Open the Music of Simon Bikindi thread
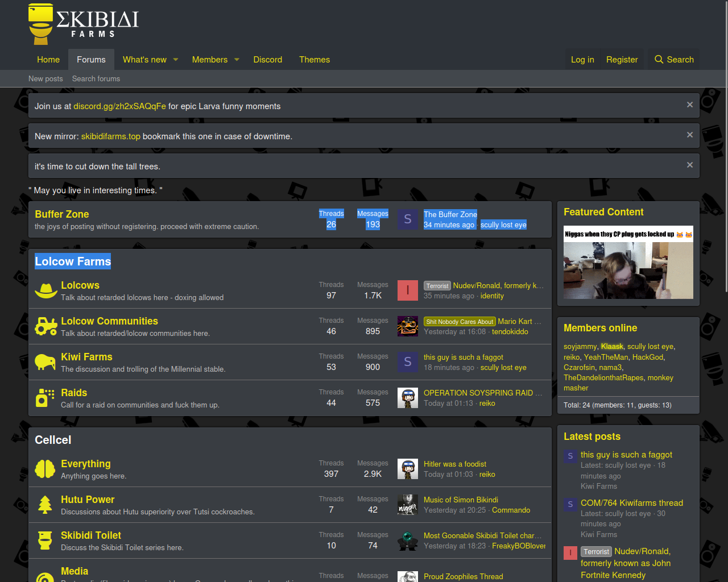Image resolution: width=728 pixels, height=582 pixels. [461, 500]
